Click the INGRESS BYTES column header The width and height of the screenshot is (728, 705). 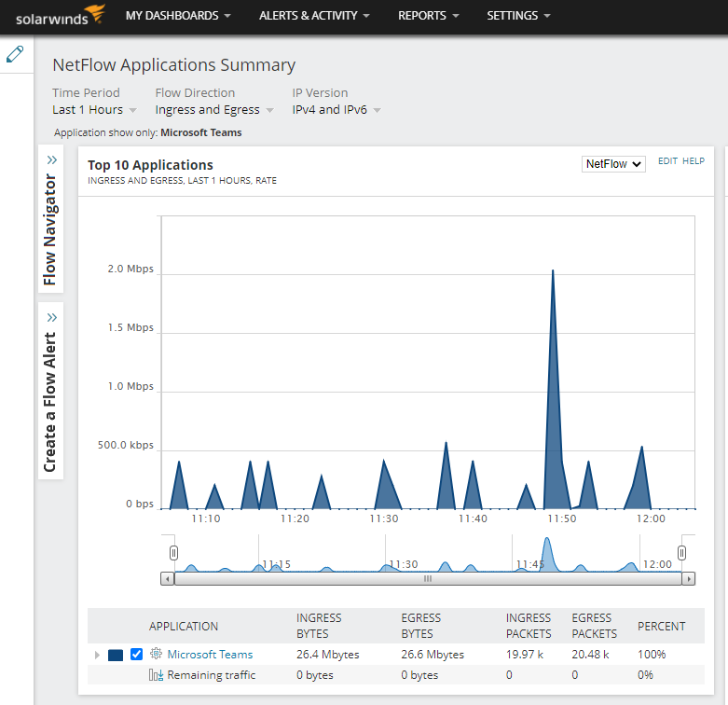319,626
